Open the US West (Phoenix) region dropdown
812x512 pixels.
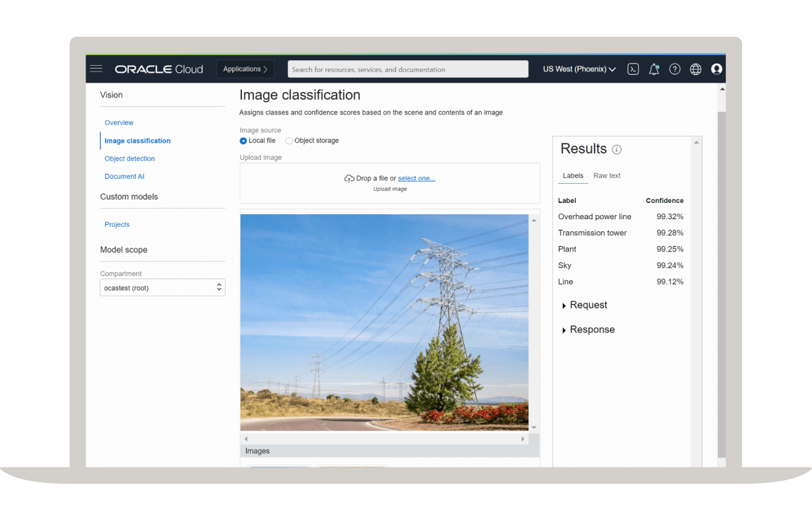pos(579,69)
